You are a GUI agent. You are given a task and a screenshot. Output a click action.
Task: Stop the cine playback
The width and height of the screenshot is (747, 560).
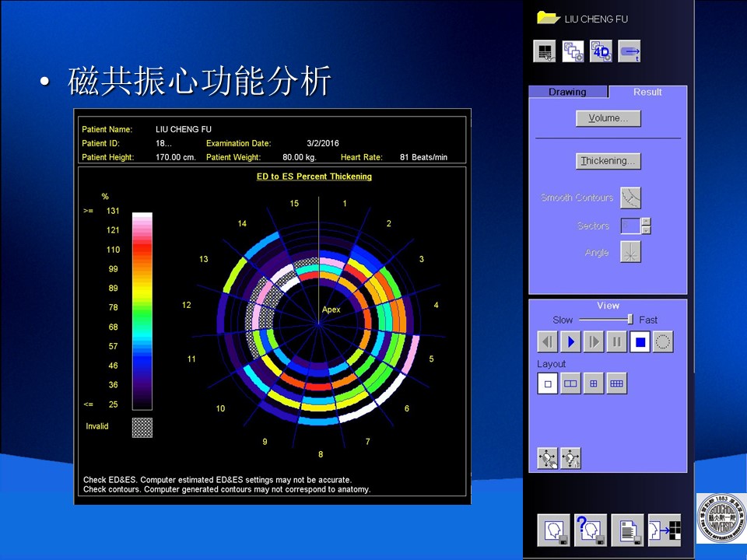pos(640,341)
